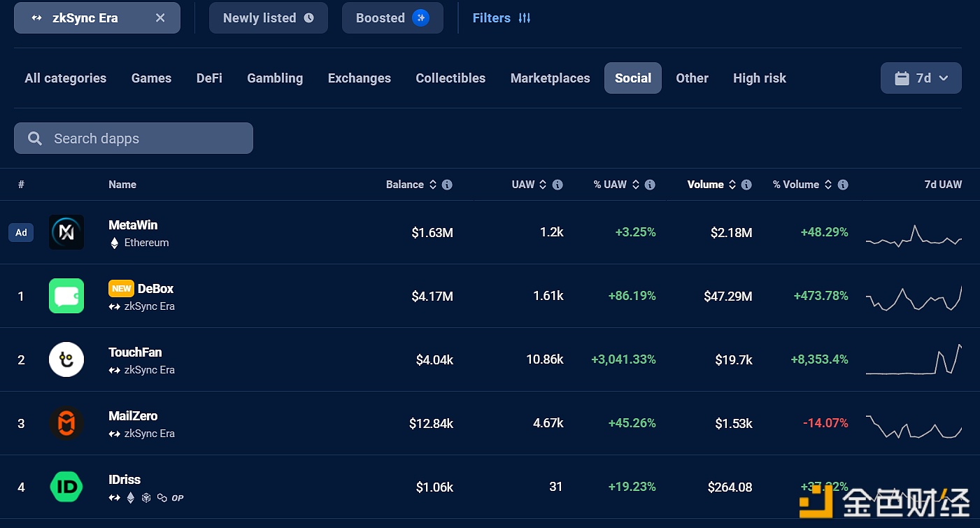Click the TouchFan 7d UAW sparkline
980x528 pixels.
point(914,359)
